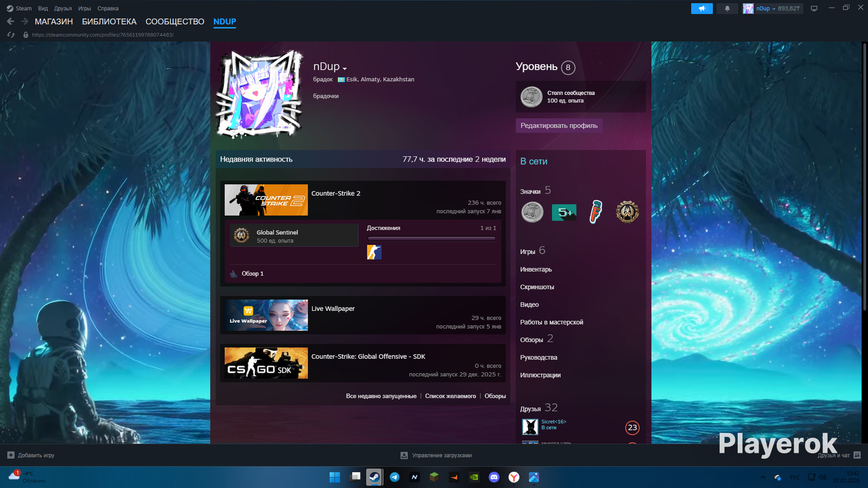The width and height of the screenshot is (868, 488).
Task: Open the nDup account menu in the title bar
Action: tap(771, 8)
